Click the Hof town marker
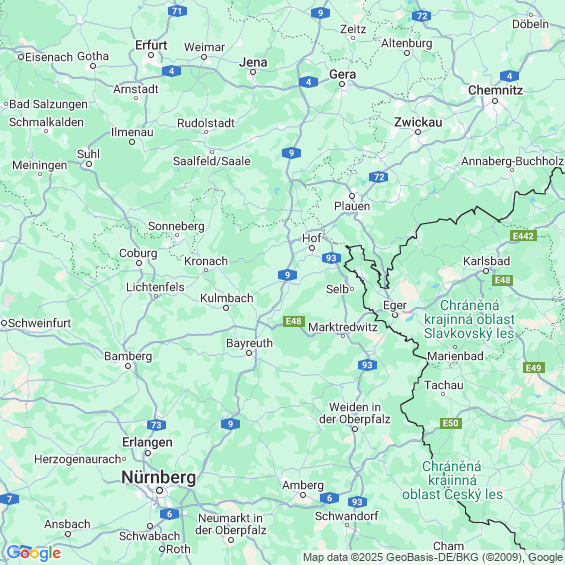This screenshot has width=565, height=565. pos(312,248)
